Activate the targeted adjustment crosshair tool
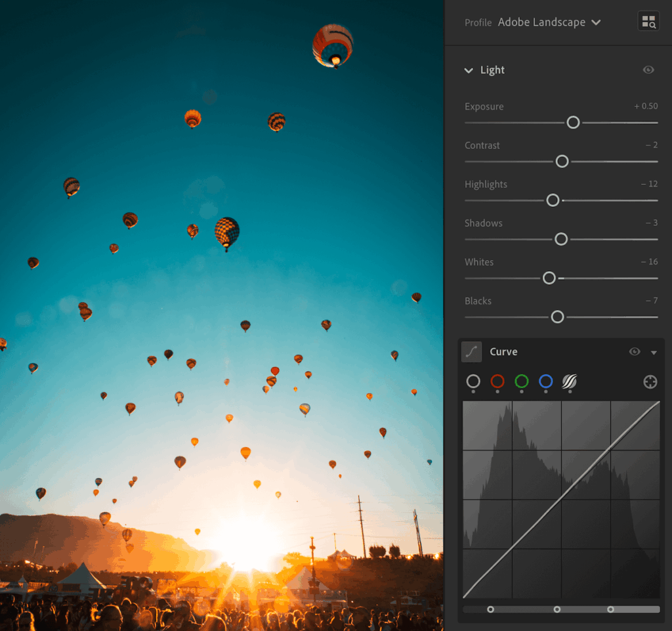The image size is (672, 631). 650,381
